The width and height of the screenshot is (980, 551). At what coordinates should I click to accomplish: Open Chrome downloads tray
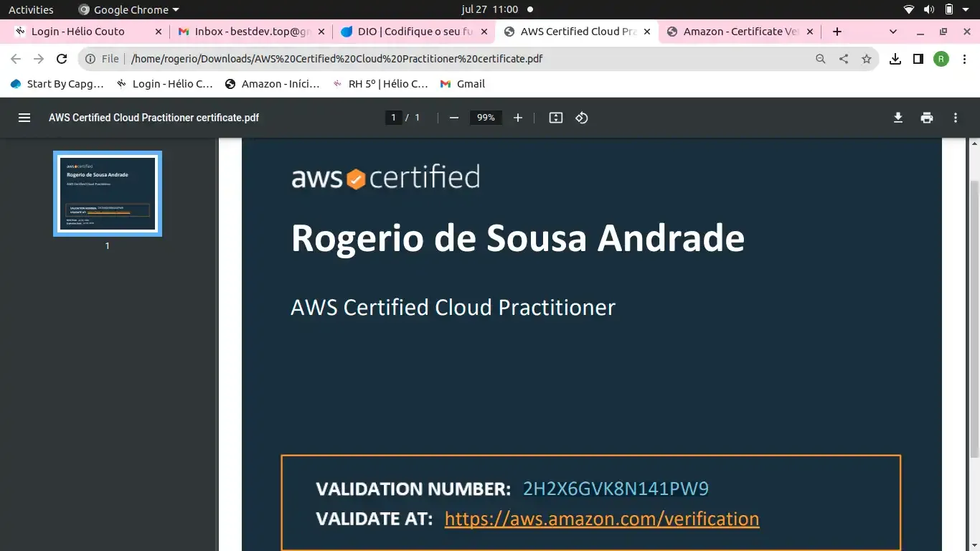click(x=895, y=59)
